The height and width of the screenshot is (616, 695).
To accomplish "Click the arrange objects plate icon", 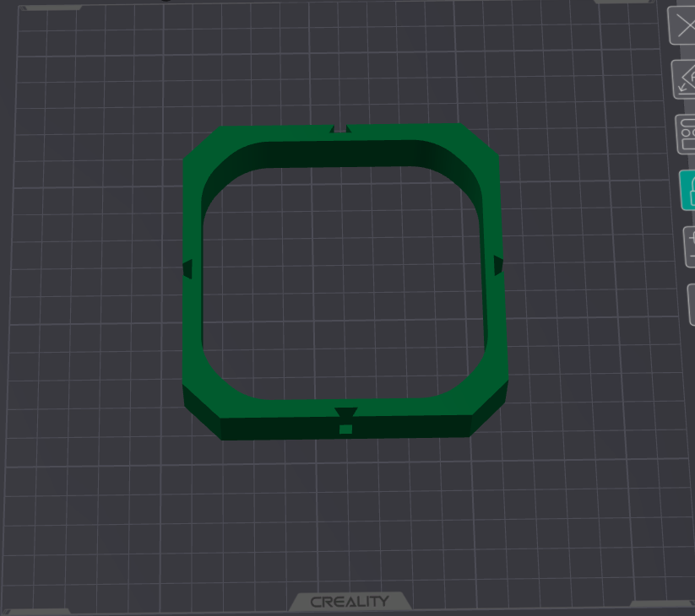I will 687,135.
